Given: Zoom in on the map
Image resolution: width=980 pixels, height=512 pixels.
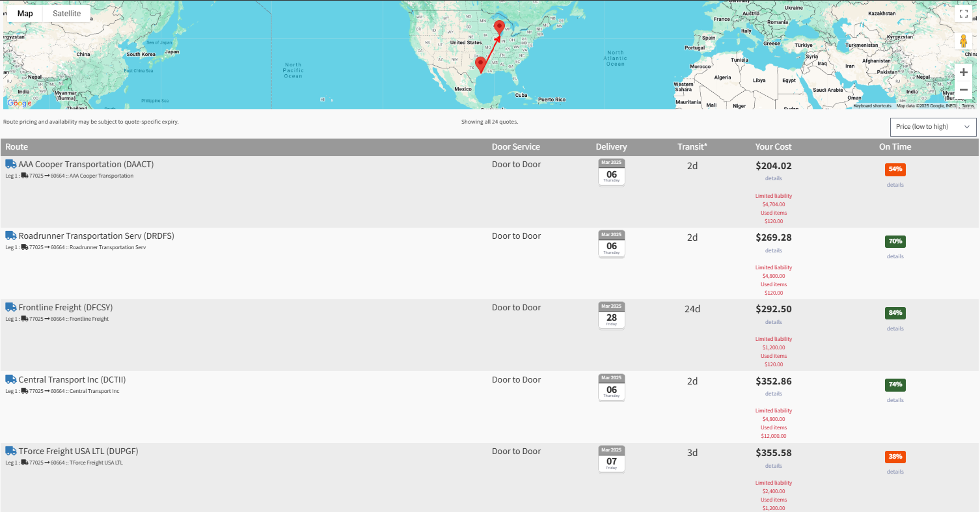Looking at the screenshot, I should click(x=964, y=72).
